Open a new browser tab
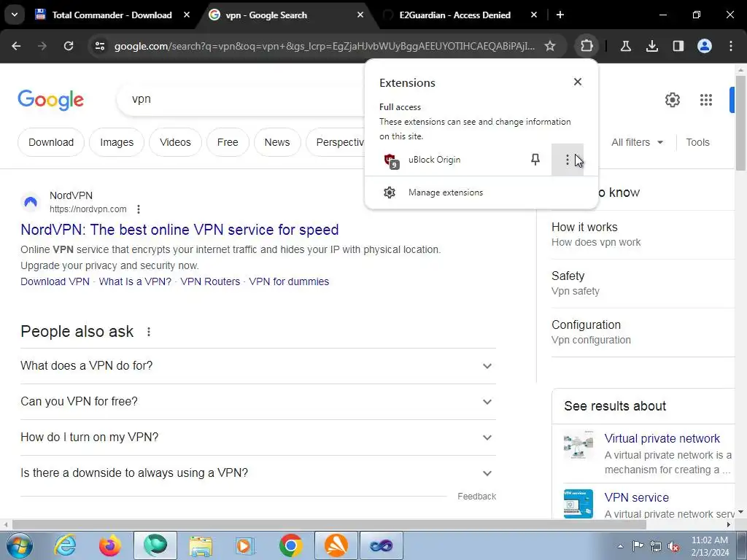The width and height of the screenshot is (747, 560). (560, 15)
